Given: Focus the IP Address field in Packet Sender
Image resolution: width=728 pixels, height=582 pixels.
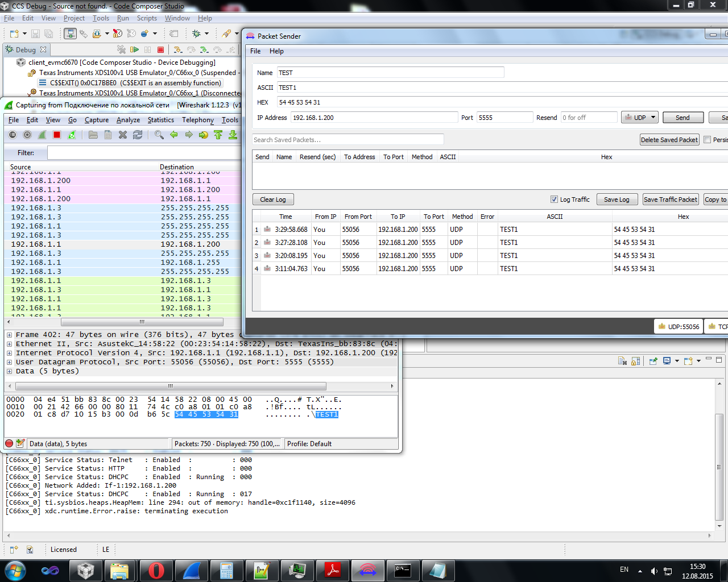Looking at the screenshot, I should 374,118.
